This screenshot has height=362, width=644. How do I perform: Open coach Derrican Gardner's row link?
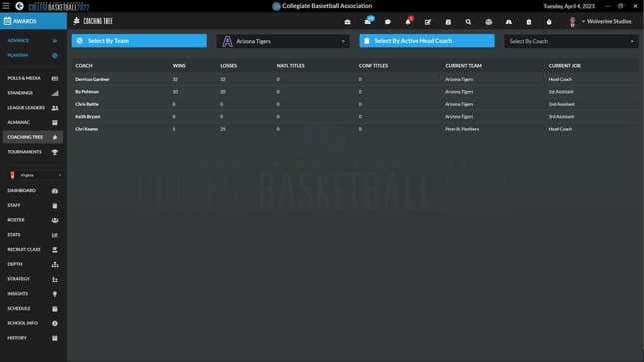pyautogui.click(x=92, y=79)
